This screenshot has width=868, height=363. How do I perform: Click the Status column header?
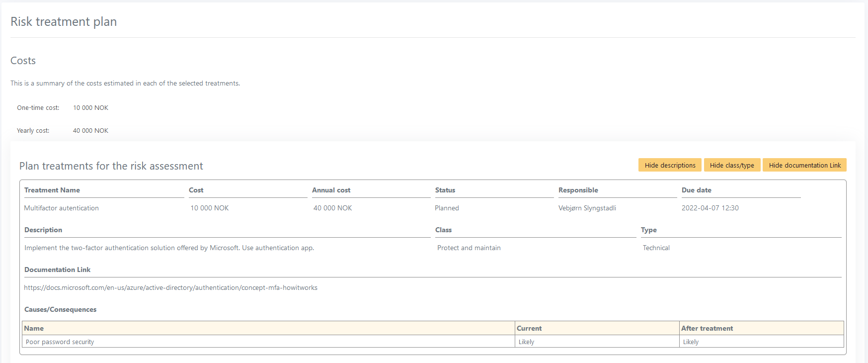coord(445,190)
